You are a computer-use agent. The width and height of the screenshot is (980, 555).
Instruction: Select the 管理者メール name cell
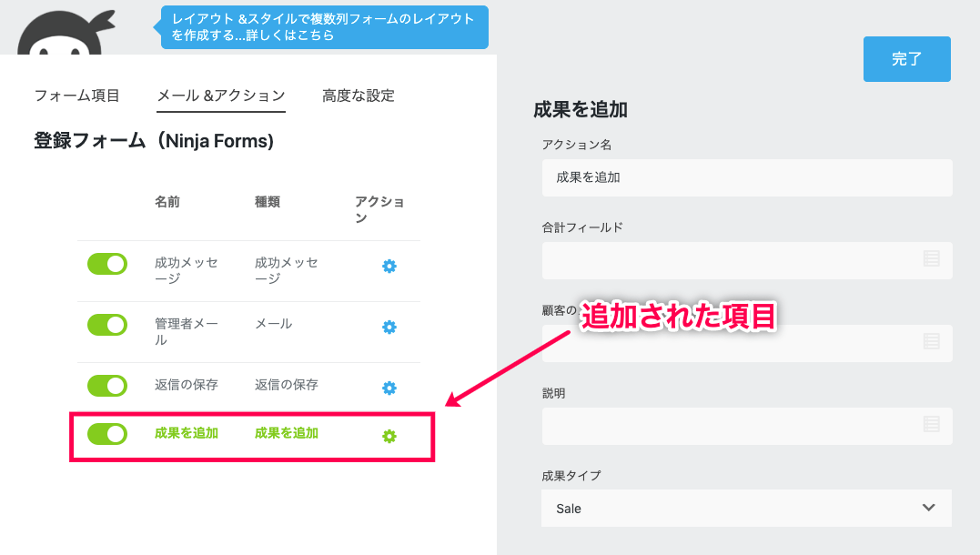pos(187,331)
